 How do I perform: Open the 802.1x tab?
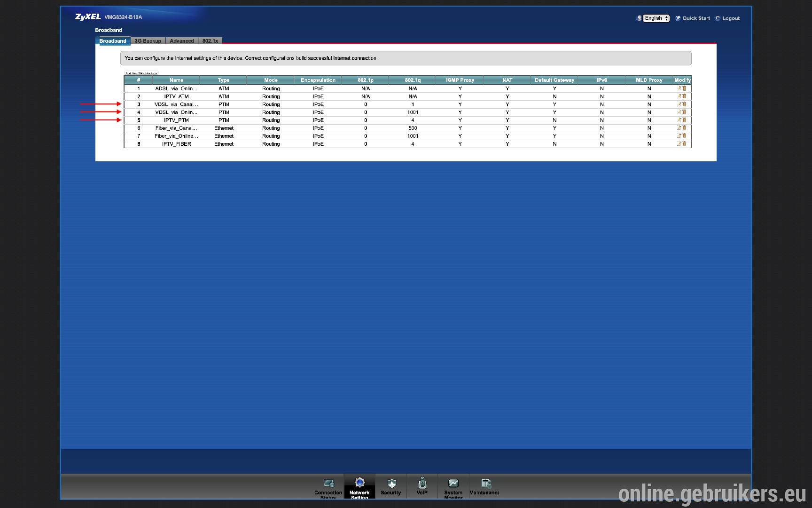tap(210, 41)
